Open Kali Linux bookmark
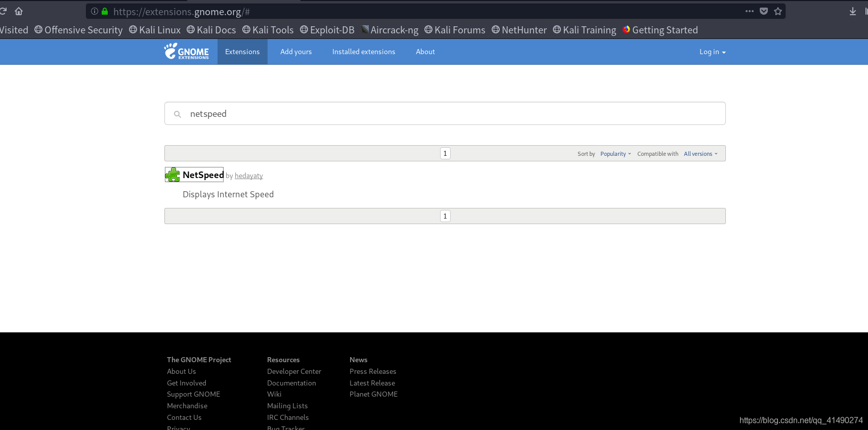Viewport: 868px width, 430px height. coord(155,30)
